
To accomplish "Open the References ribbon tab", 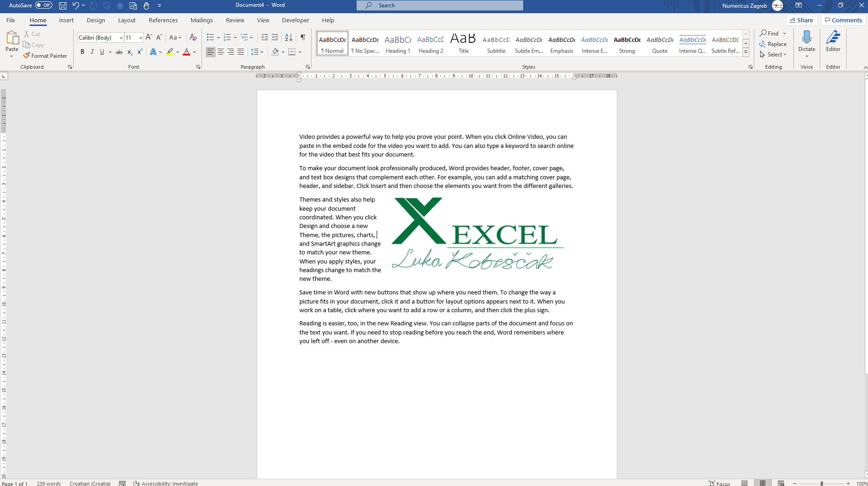I will click(x=163, y=20).
